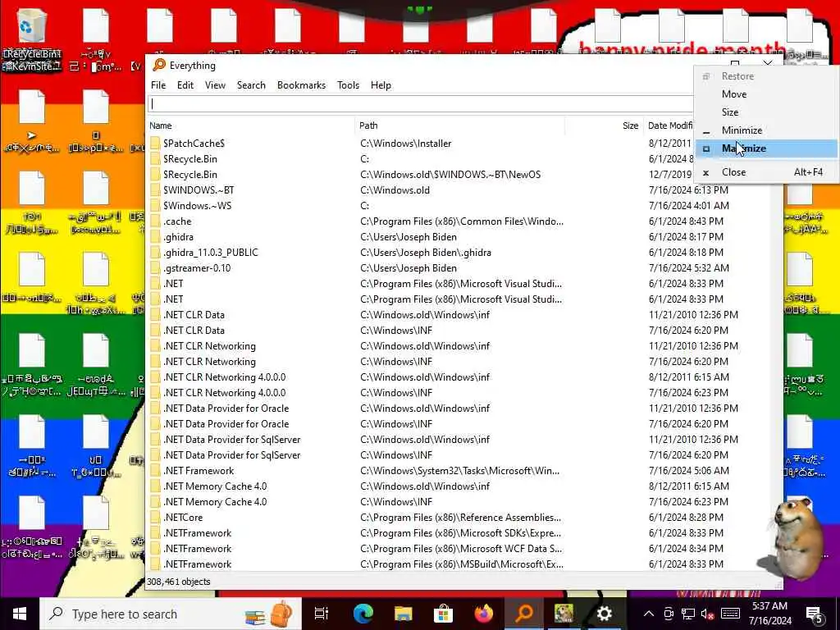Choose Maximize from the system menu

tap(767, 149)
